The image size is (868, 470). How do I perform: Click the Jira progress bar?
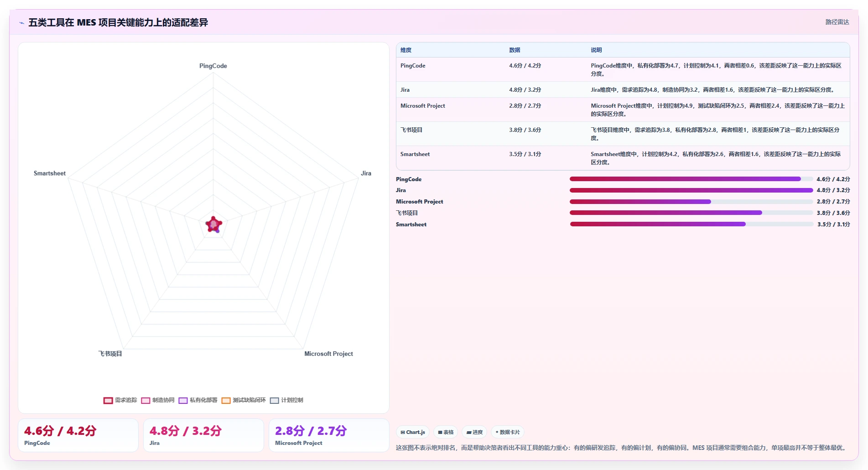691,190
